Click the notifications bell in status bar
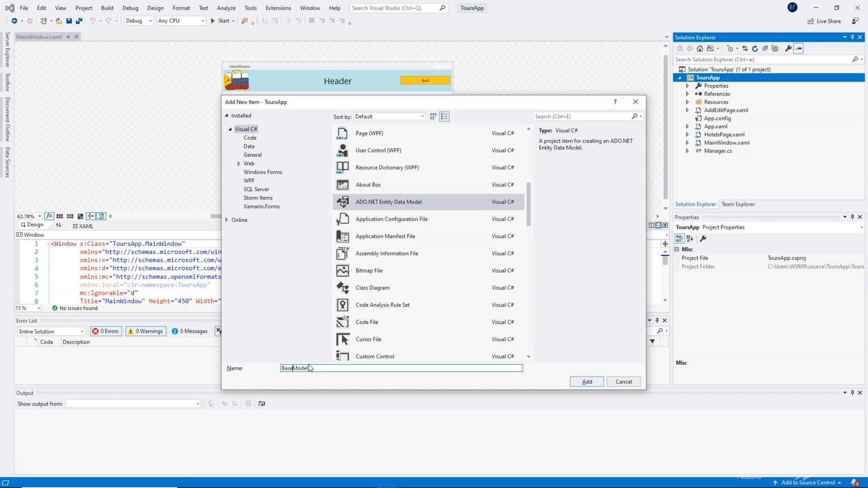This screenshot has width=868, height=488. pyautogui.click(x=855, y=482)
